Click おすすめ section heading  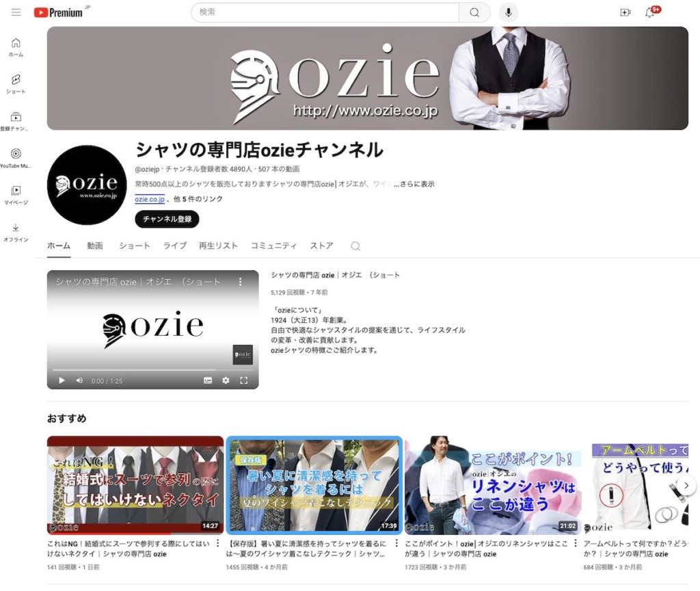click(x=66, y=419)
